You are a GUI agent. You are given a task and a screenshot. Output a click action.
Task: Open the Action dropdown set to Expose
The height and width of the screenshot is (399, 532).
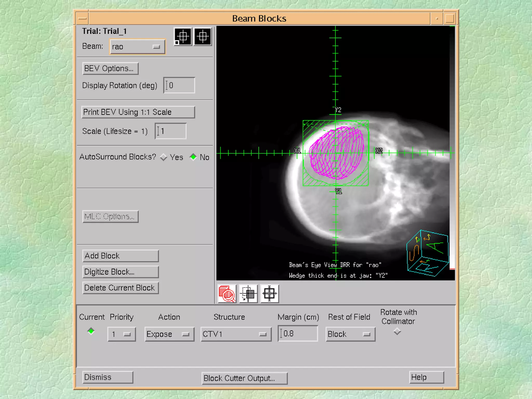tap(169, 334)
